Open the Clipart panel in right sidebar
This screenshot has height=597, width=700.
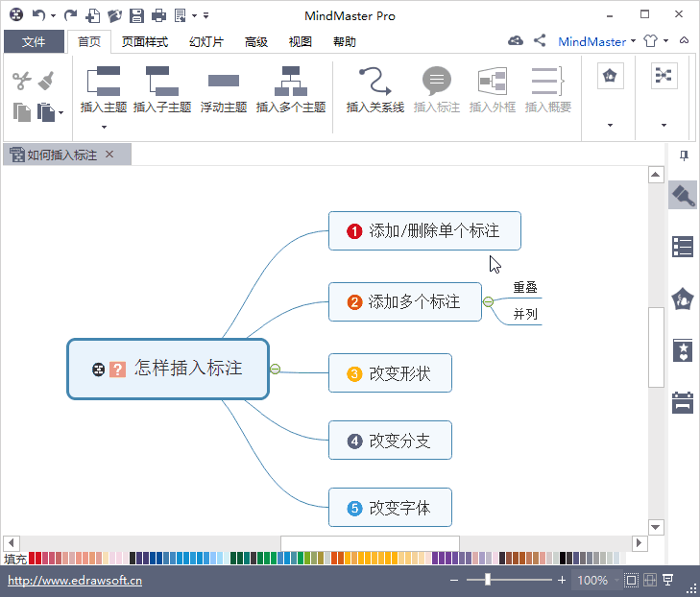click(x=683, y=298)
